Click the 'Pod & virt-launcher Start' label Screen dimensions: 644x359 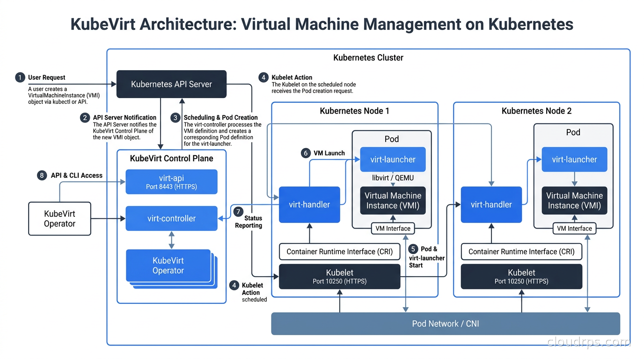(x=427, y=257)
